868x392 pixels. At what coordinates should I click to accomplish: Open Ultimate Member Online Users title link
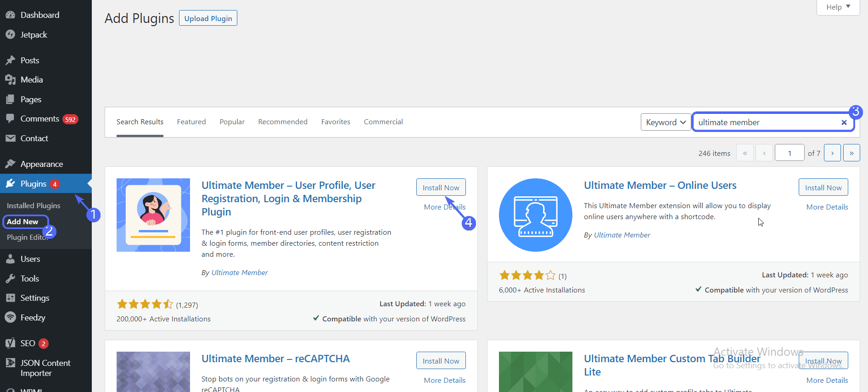(660, 186)
